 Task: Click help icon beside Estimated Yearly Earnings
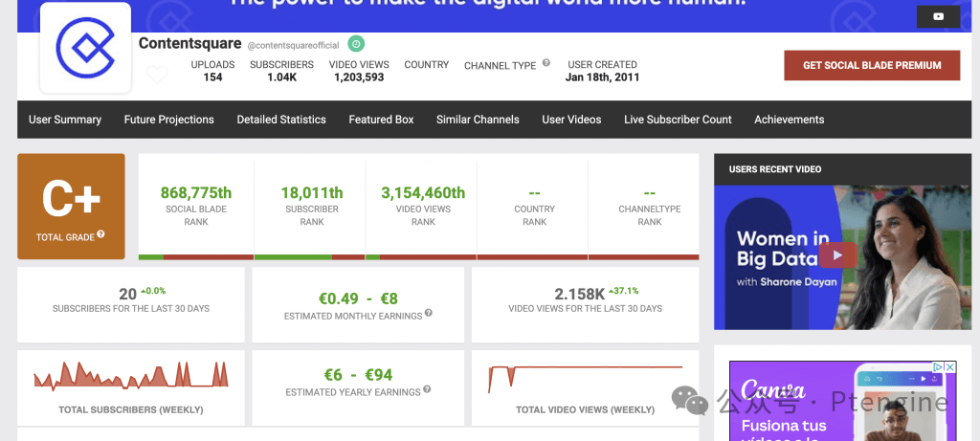pos(427,390)
